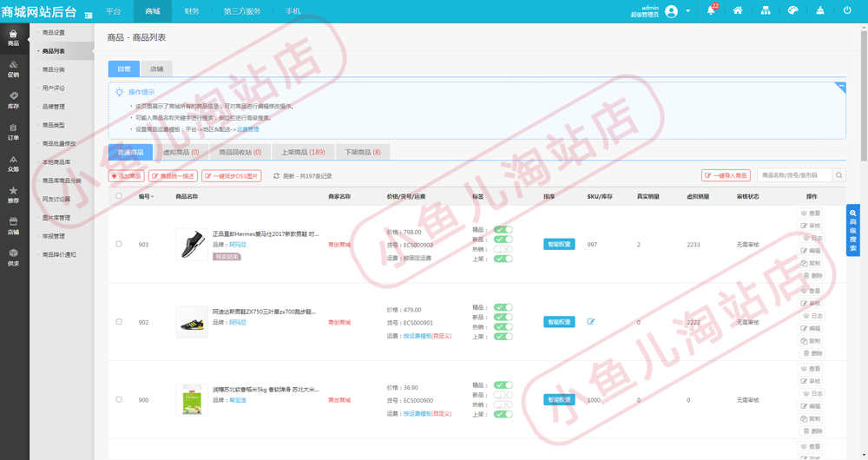Click 查看 view action for product 903
This screenshot has height=460, width=868.
tap(811, 214)
